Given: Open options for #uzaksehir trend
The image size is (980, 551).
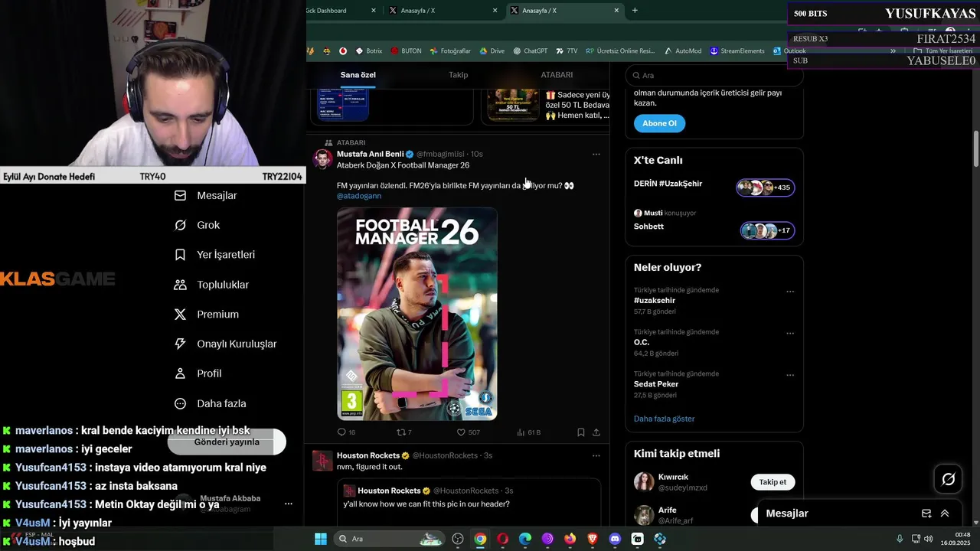Looking at the screenshot, I should 790,292.
